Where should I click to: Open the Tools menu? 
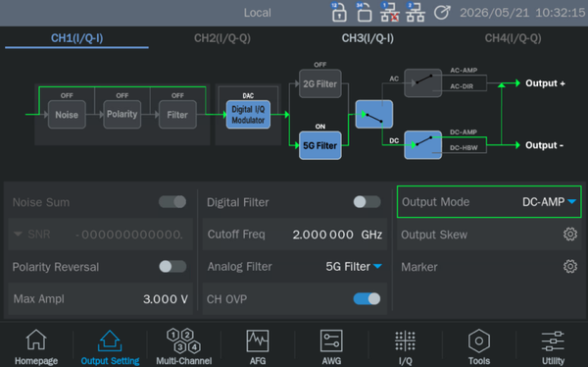point(479,346)
